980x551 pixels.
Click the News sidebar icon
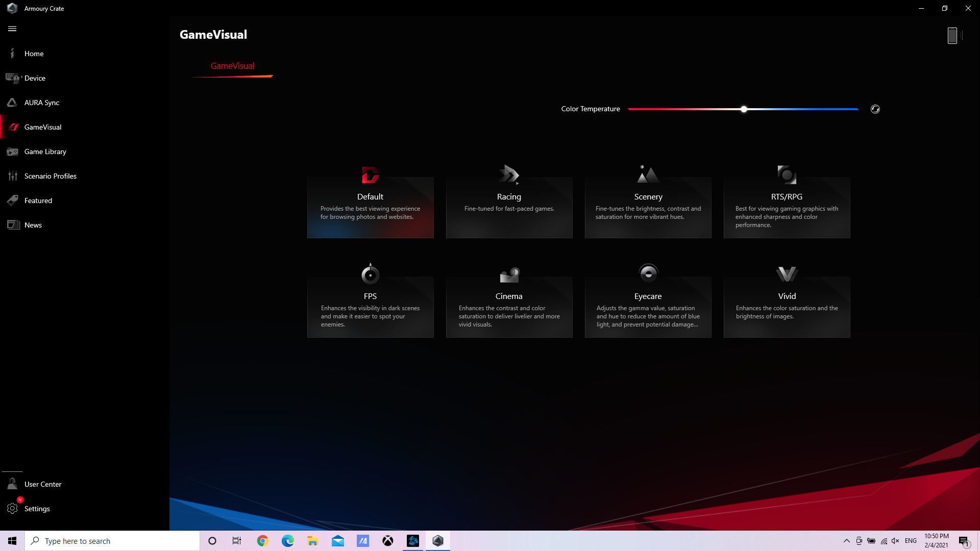(x=13, y=224)
